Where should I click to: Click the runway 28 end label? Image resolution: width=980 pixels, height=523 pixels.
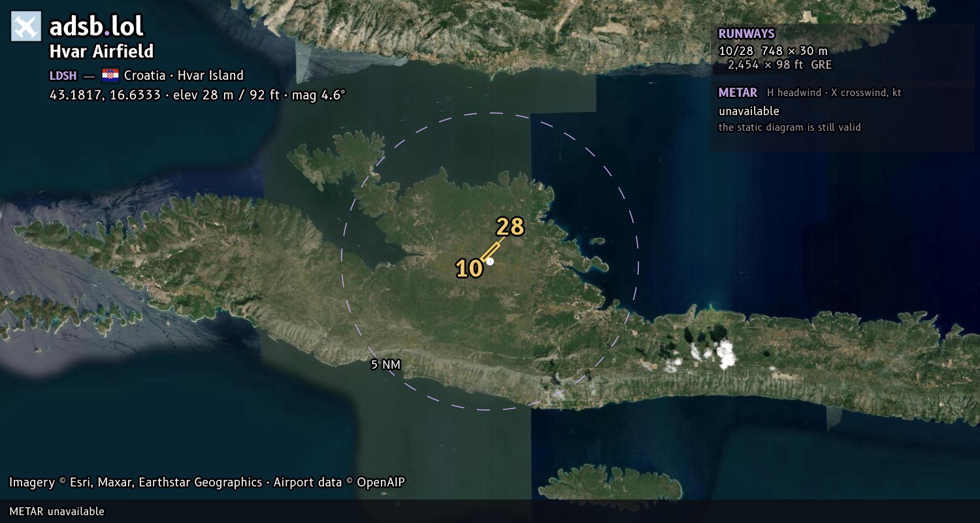pyautogui.click(x=510, y=227)
